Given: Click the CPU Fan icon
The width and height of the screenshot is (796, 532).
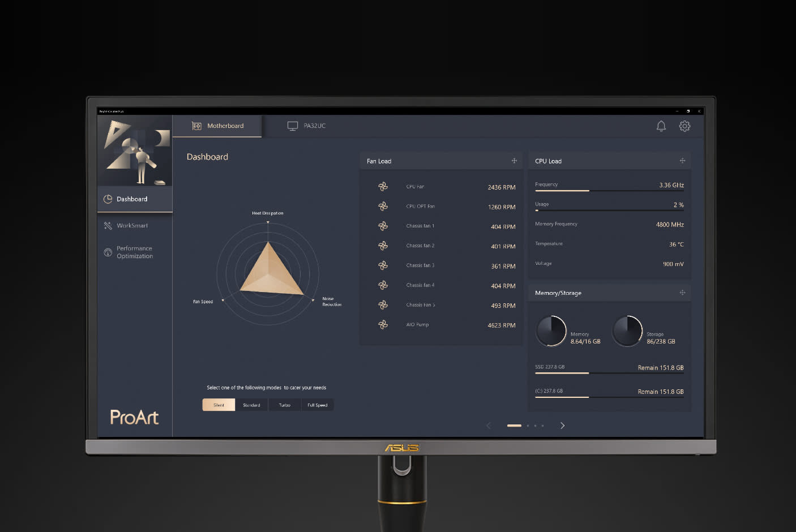Looking at the screenshot, I should [383, 187].
